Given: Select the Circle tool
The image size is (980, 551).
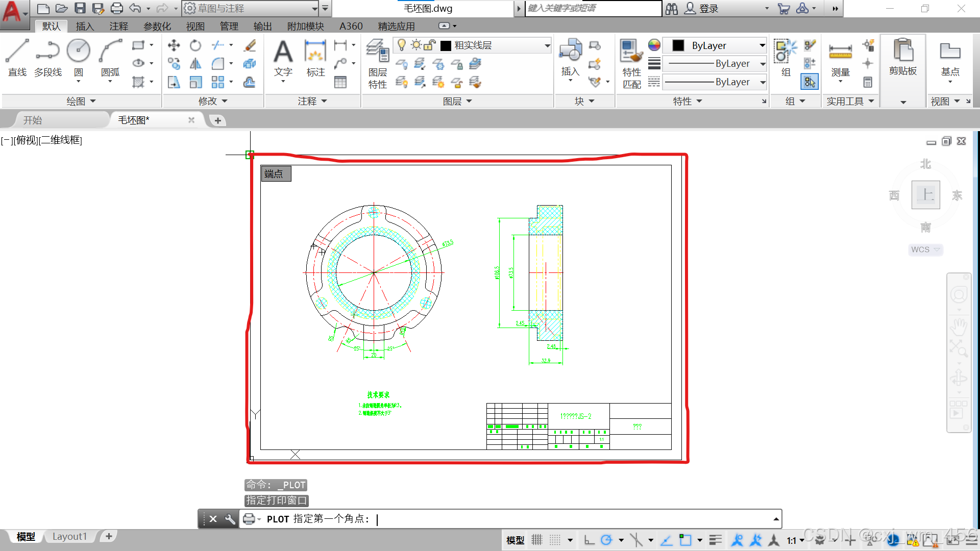Looking at the screenshot, I should click(x=79, y=52).
